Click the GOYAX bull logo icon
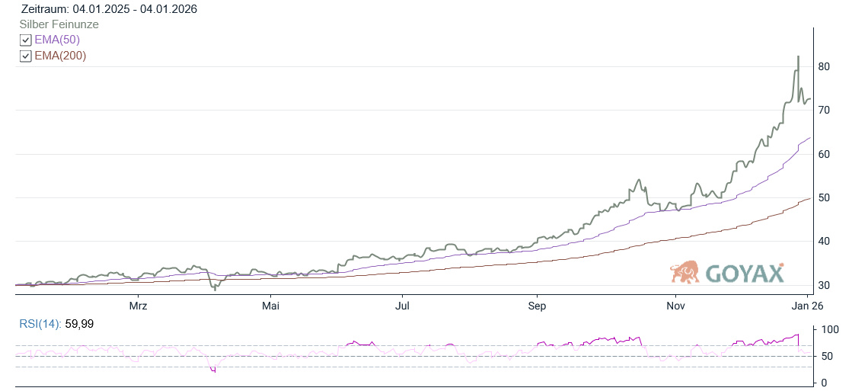The width and height of the screenshot is (868, 391). click(x=685, y=272)
